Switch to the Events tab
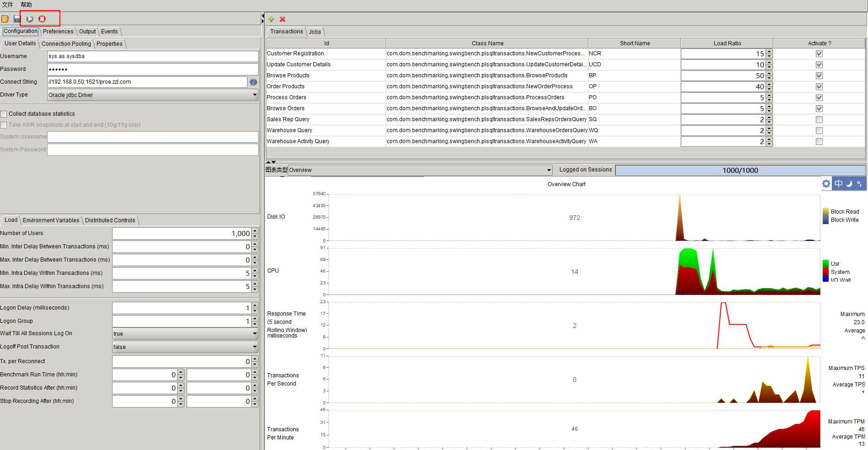868x450 pixels. click(x=109, y=32)
